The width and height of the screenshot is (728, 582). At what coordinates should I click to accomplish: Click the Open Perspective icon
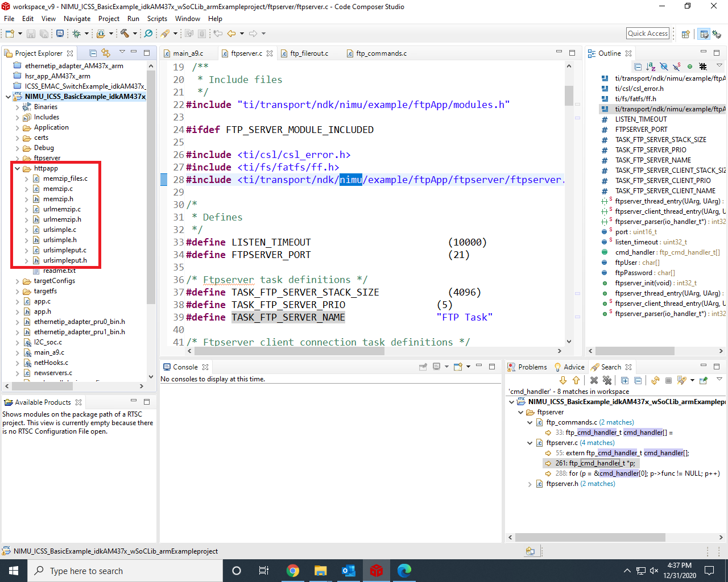pyautogui.click(x=686, y=34)
